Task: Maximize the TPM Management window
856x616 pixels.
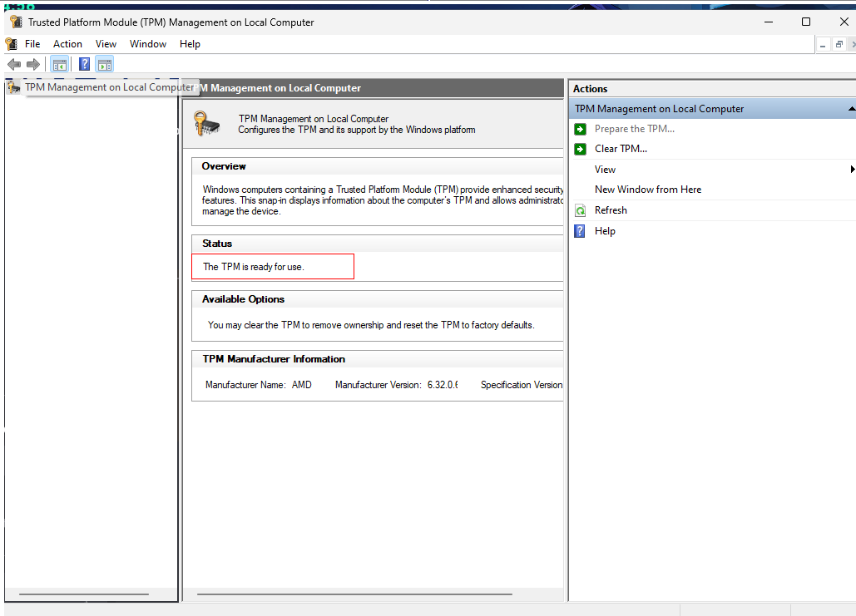Action: pyautogui.click(x=806, y=22)
